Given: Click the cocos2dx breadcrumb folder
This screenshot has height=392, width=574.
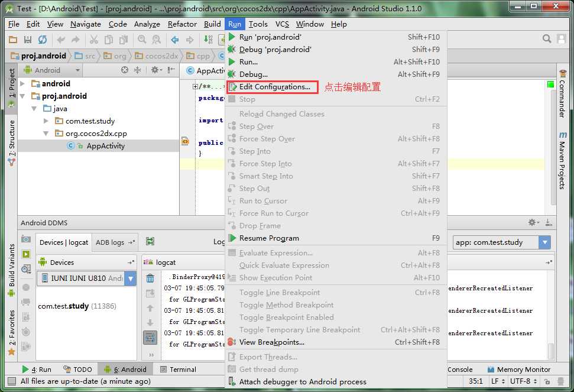Looking at the screenshot, I should tap(157, 56).
